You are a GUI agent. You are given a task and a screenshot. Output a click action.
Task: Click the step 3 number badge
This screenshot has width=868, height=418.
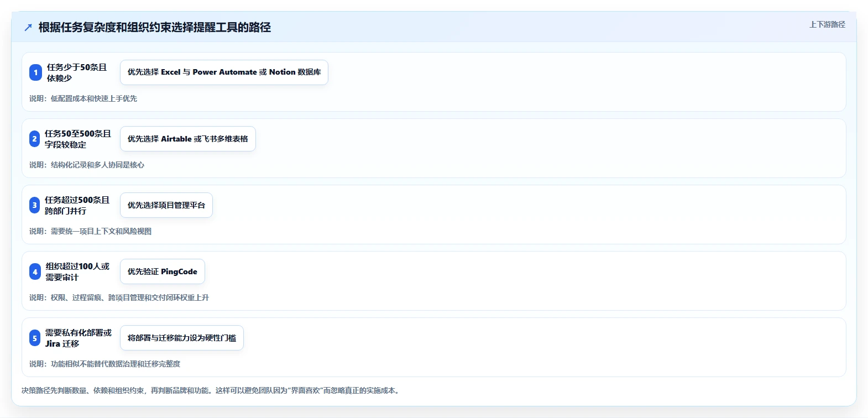click(x=34, y=205)
